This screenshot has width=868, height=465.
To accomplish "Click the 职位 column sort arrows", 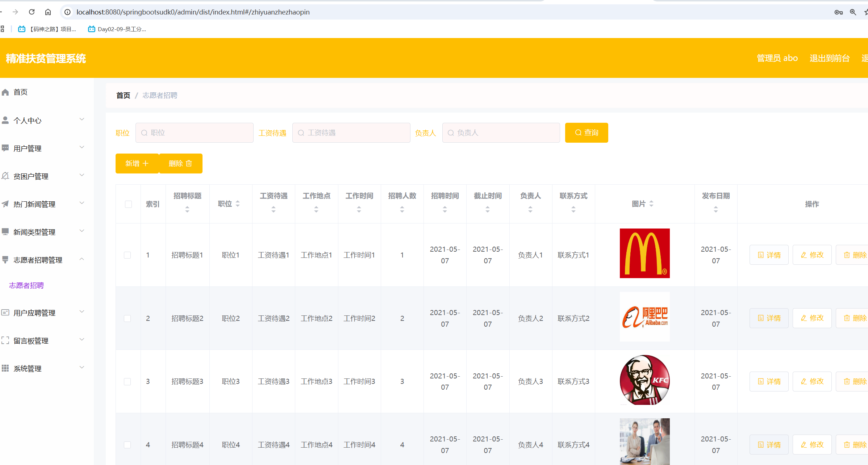I will 238,204.
